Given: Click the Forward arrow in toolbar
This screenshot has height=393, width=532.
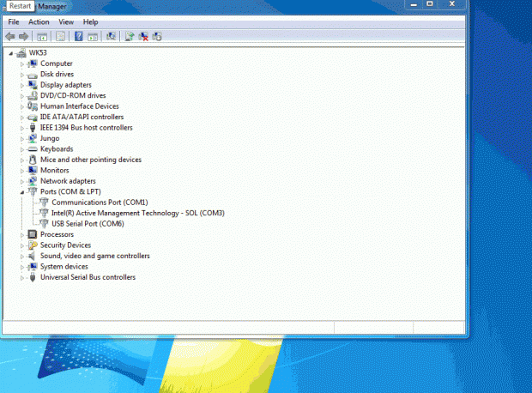Looking at the screenshot, I should coord(23,36).
